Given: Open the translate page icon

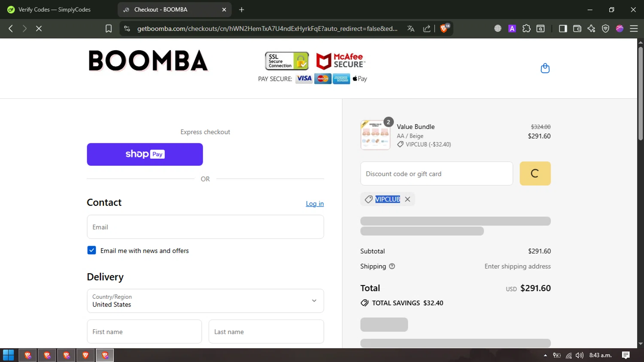Looking at the screenshot, I should click(411, 28).
